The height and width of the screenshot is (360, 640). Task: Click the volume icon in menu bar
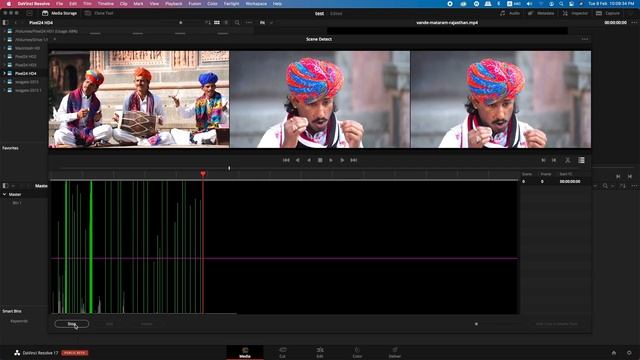point(529,4)
